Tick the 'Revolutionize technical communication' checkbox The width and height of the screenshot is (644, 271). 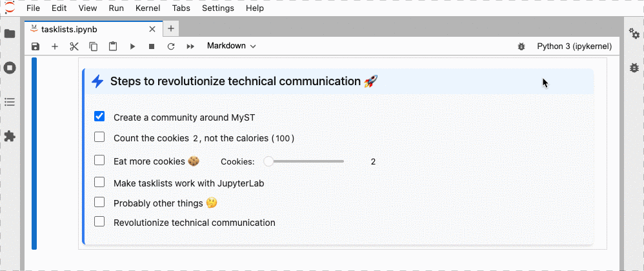[x=99, y=222]
